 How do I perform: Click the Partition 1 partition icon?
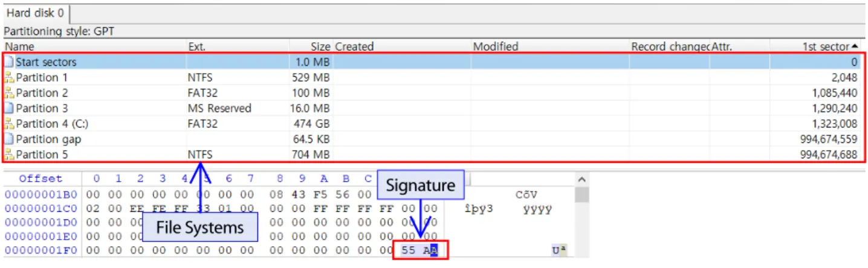pyautogui.click(x=9, y=77)
